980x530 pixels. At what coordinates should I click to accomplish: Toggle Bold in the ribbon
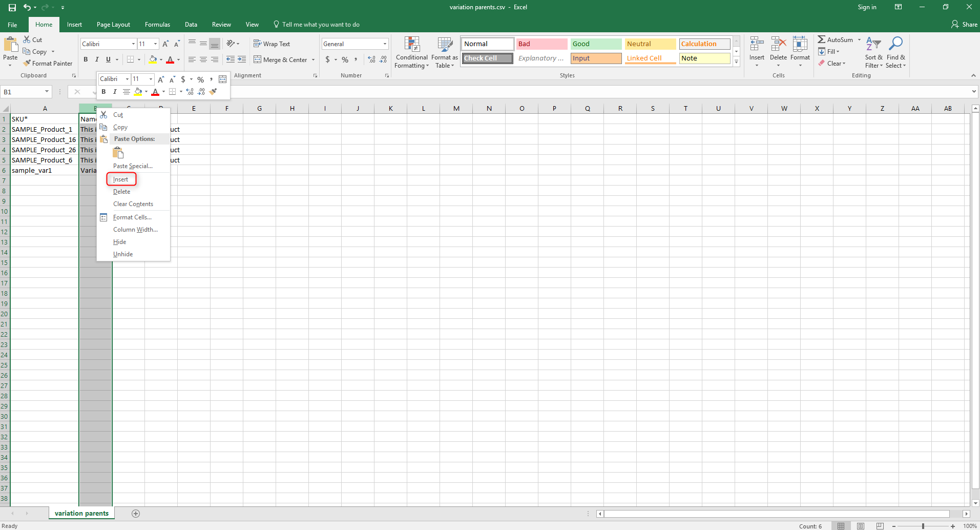click(86, 59)
